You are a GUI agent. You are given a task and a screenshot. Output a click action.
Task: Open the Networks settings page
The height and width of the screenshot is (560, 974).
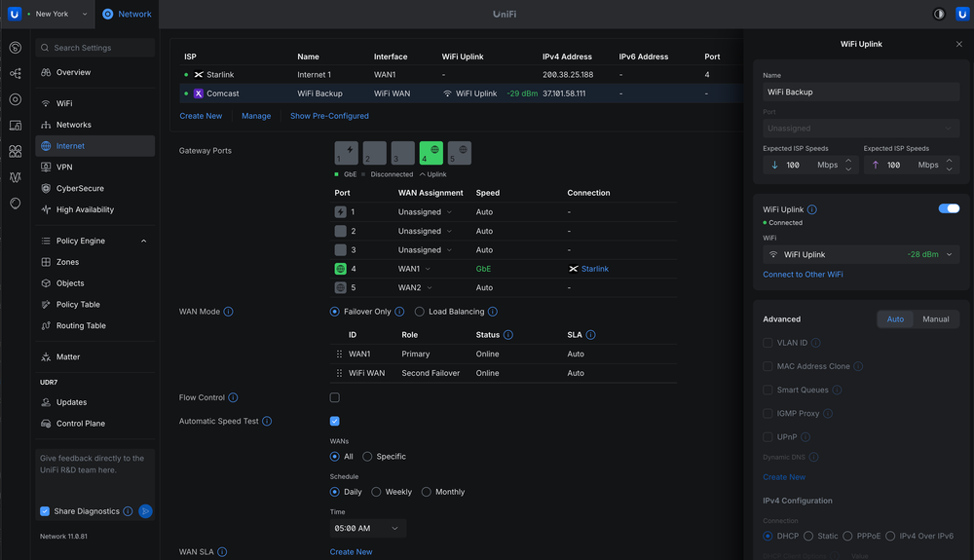coord(94,125)
